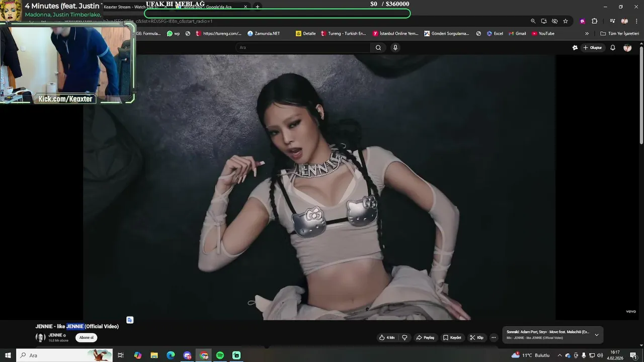Image resolution: width=644 pixels, height=362 pixels.
Task: Open the https://tureng.com bookmark
Action: [x=219, y=34]
